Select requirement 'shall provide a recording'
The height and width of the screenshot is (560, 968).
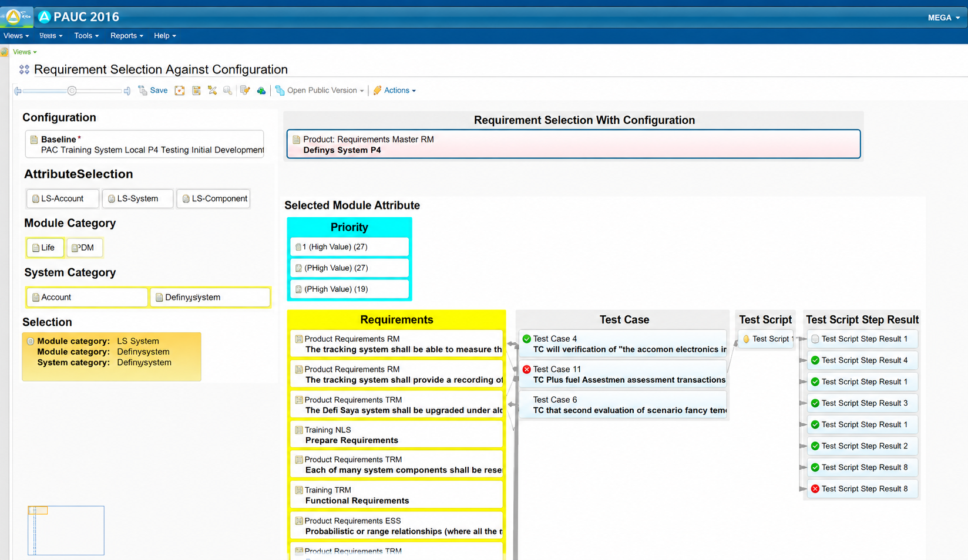tap(396, 375)
